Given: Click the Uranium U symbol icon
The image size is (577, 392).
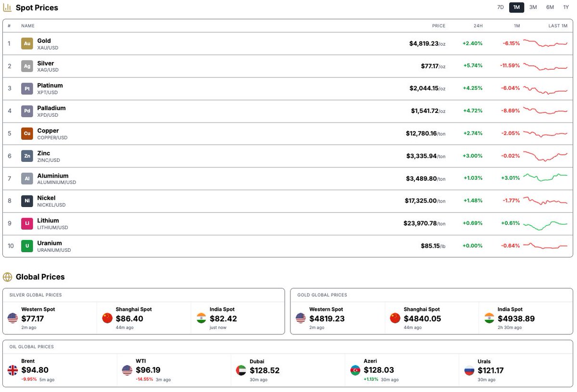Looking at the screenshot, I should coord(27,246).
